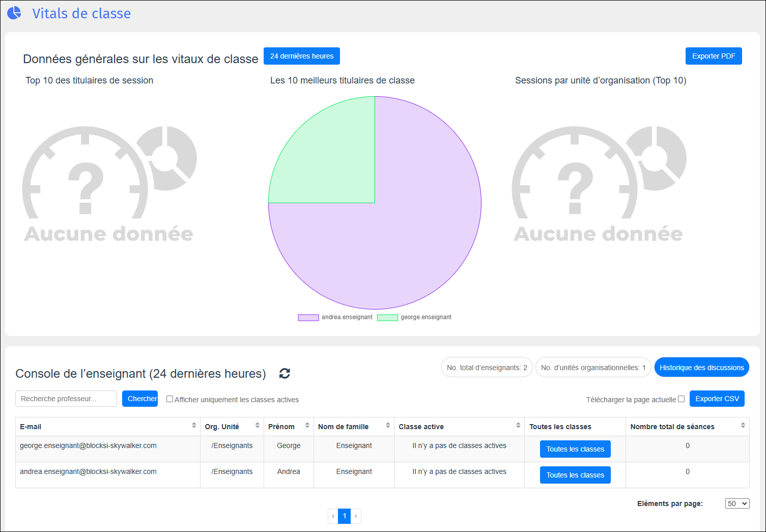Click heading 'Les 10 meilleurs titulaires de classe'
This screenshot has height=532, width=766.
tap(342, 80)
